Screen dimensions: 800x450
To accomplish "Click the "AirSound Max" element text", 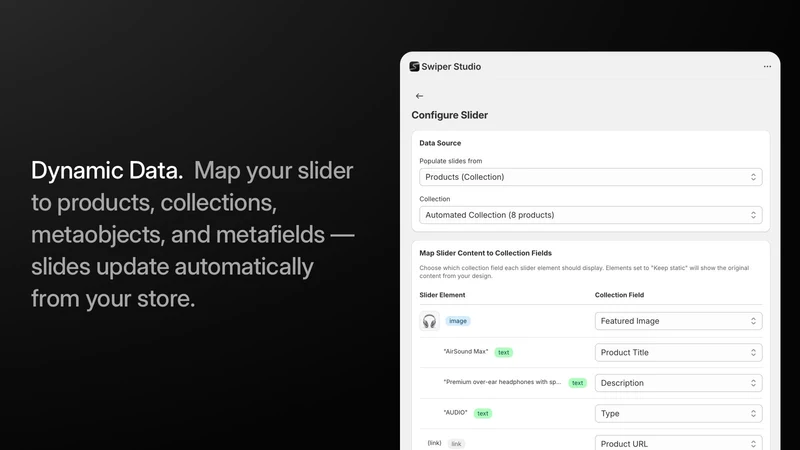I will [x=466, y=352].
